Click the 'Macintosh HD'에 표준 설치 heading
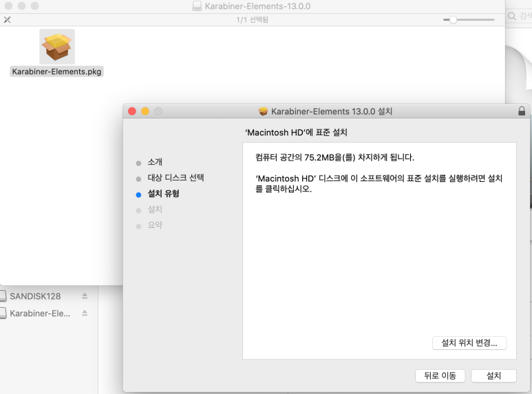This screenshot has height=394, width=532. [296, 132]
